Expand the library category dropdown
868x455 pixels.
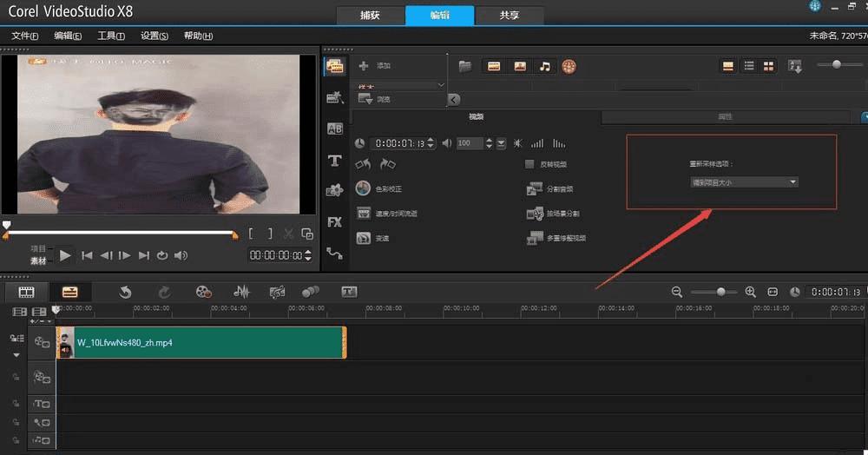[x=441, y=84]
